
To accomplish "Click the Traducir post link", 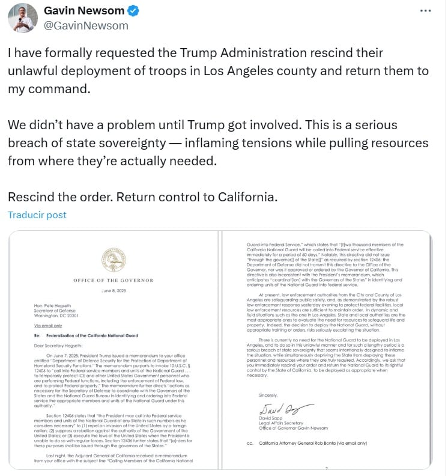I will [x=37, y=215].
